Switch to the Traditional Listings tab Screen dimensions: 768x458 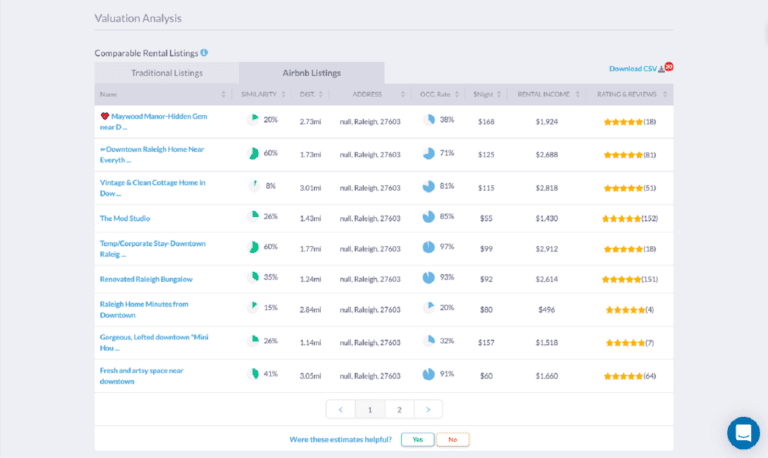pos(167,73)
